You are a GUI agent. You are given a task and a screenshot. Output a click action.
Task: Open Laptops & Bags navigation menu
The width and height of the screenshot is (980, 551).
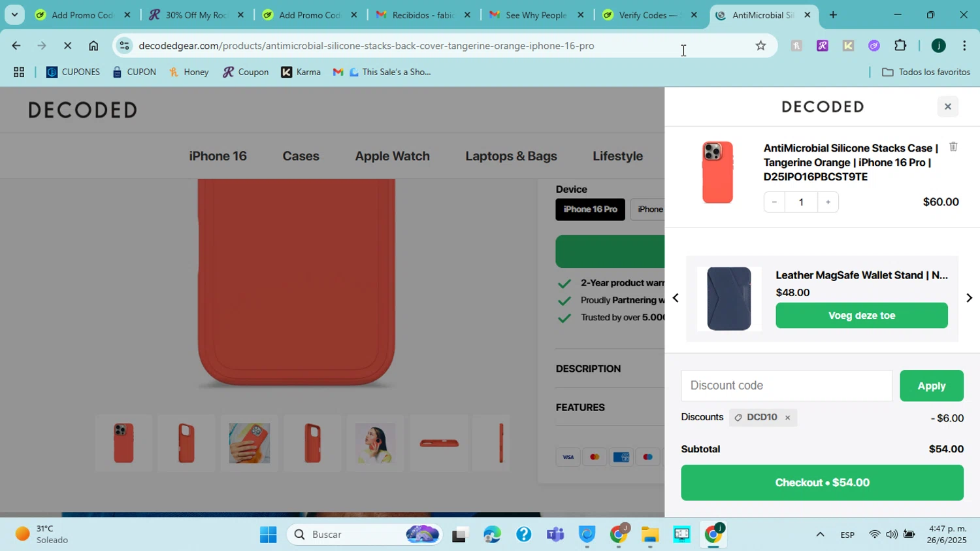pyautogui.click(x=511, y=156)
